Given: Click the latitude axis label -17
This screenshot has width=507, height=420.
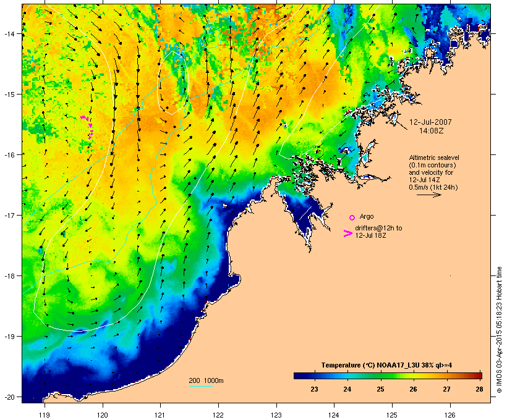Looking at the screenshot, I should [9, 215].
